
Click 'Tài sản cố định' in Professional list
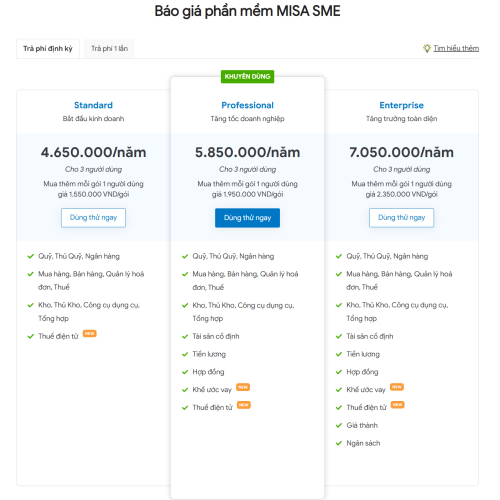(x=216, y=336)
